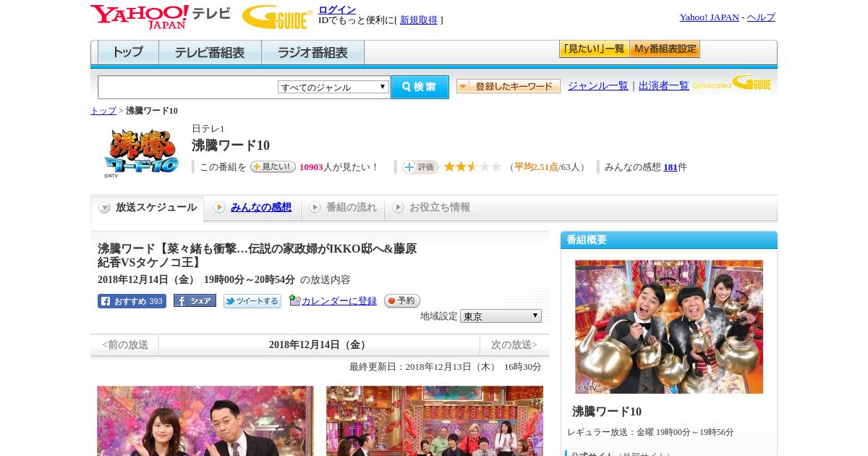Click the 最終更新日 2018年12月13日 text
Image resolution: width=868 pixels, height=456 pixels.
[x=446, y=367]
